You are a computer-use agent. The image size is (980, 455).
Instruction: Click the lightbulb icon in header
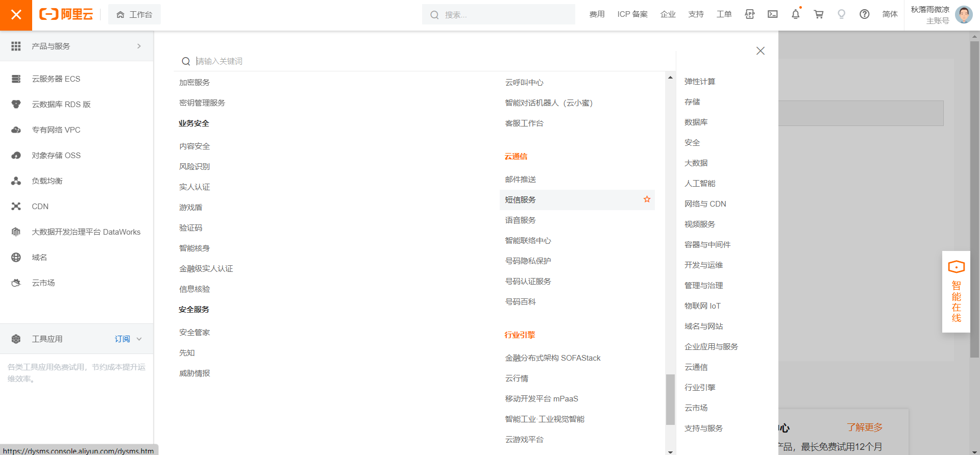[x=842, y=14]
